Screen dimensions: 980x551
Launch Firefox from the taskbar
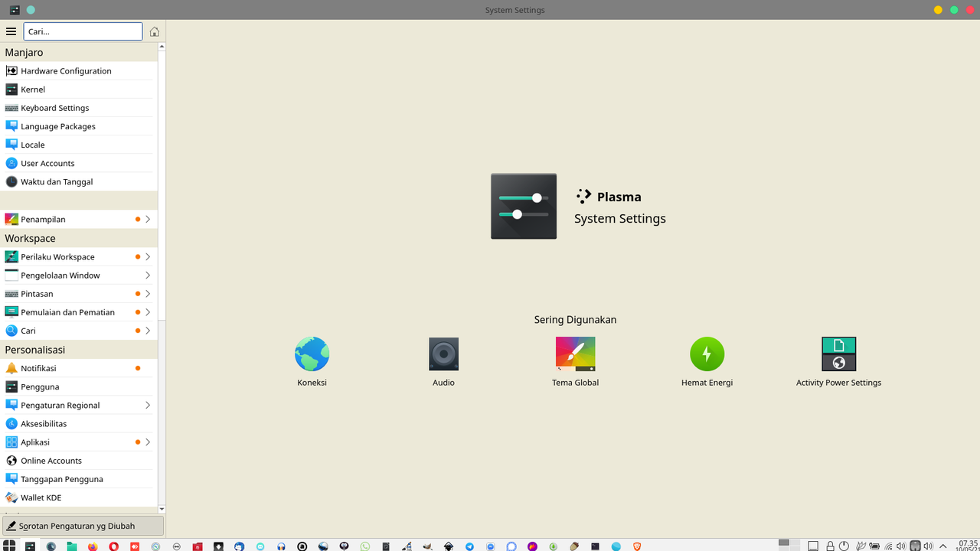tap(93, 546)
